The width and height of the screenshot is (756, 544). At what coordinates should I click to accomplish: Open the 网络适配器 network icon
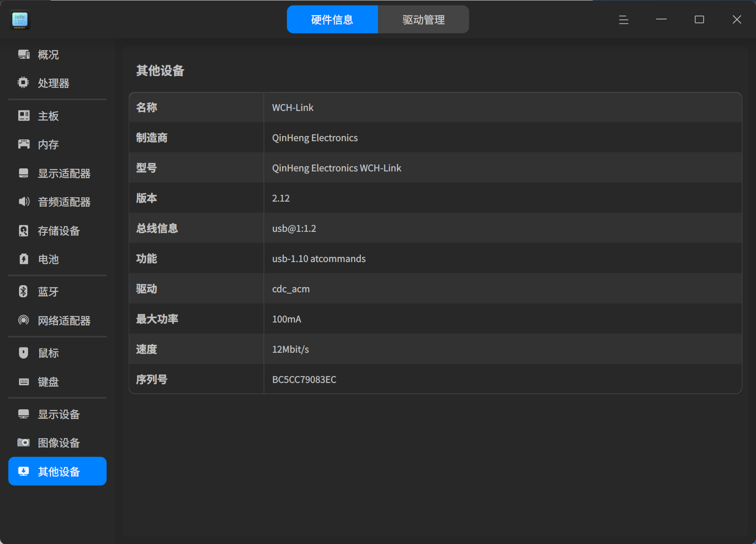point(23,320)
